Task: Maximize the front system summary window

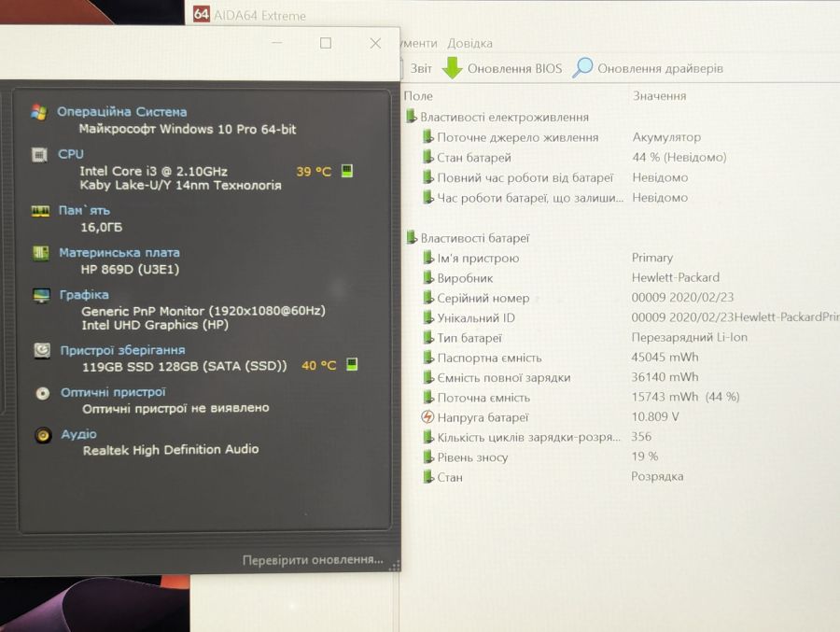Action: click(325, 43)
